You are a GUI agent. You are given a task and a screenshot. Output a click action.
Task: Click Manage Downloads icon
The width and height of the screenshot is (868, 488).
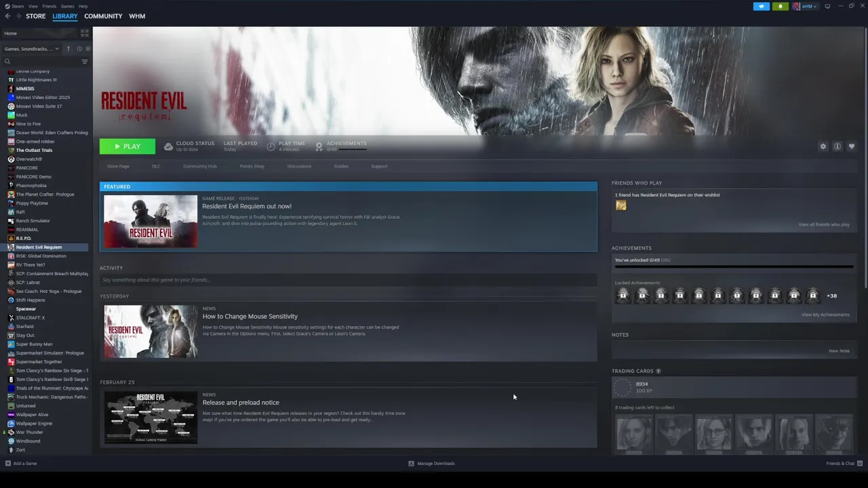click(x=411, y=464)
